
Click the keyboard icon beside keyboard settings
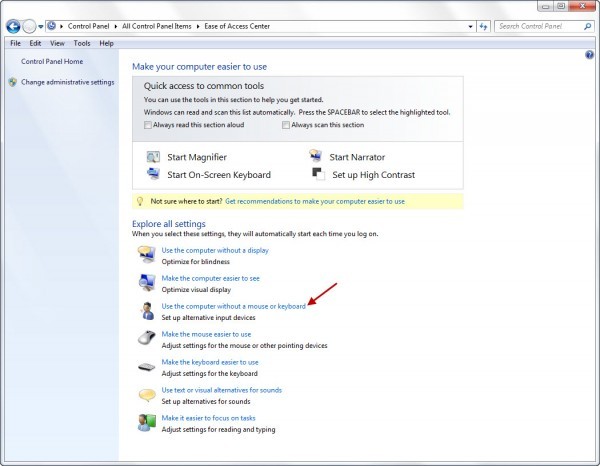(x=146, y=366)
